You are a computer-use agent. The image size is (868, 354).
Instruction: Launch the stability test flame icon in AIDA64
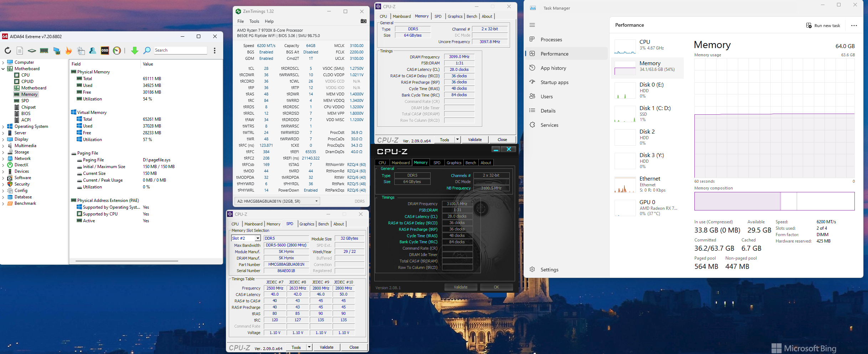coord(69,51)
